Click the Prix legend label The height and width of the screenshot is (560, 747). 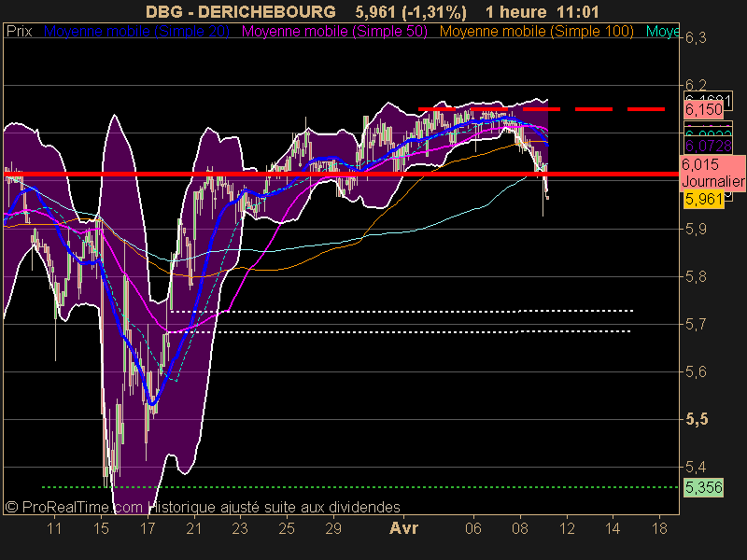[x=19, y=32]
